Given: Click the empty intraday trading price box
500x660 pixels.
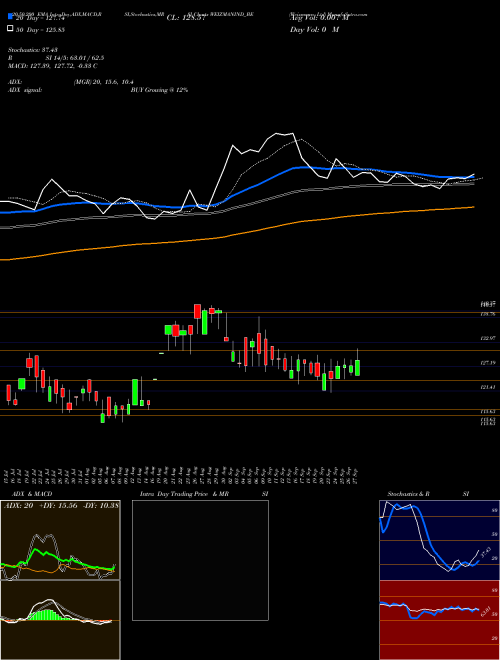Looking at the screenshot, I should (200, 560).
